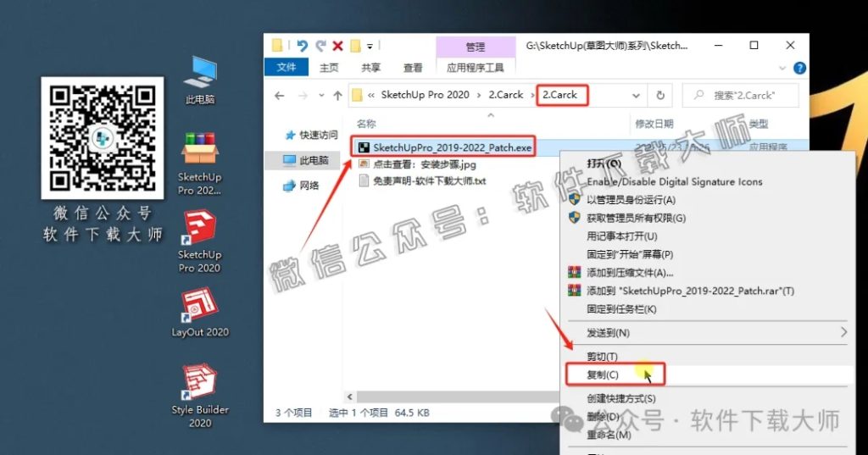
Task: Open the SketchUp Pro 202... archive desktop icon
Action: (200, 164)
